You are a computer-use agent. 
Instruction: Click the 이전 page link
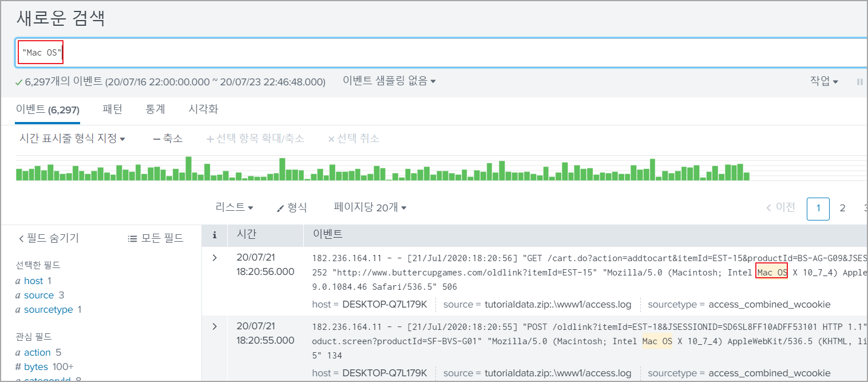pos(780,207)
